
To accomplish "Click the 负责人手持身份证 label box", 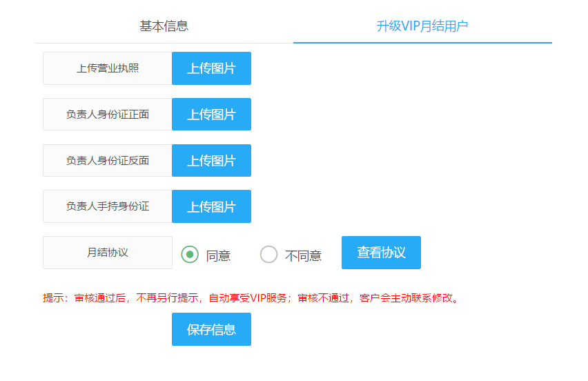I will click(108, 206).
